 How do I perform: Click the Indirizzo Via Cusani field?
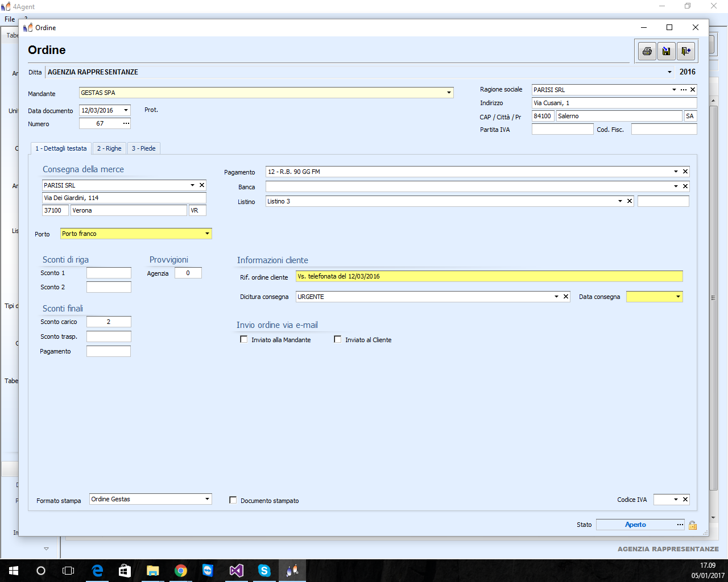(614, 103)
